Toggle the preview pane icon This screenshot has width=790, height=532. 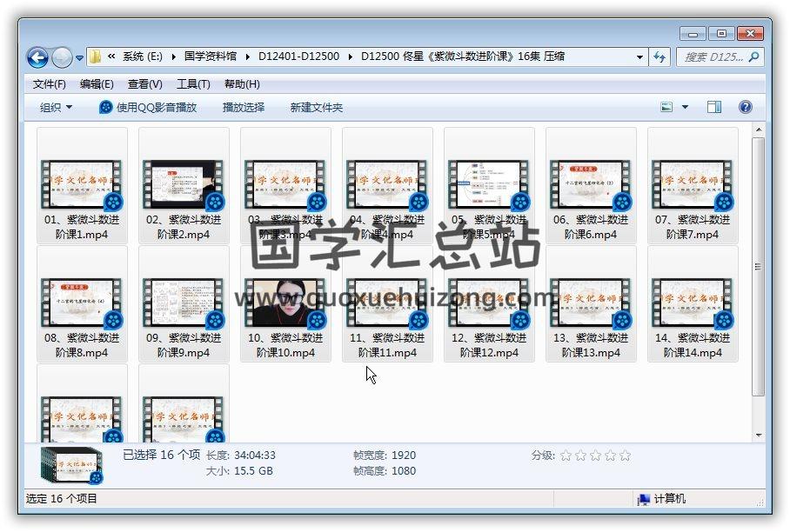point(714,107)
